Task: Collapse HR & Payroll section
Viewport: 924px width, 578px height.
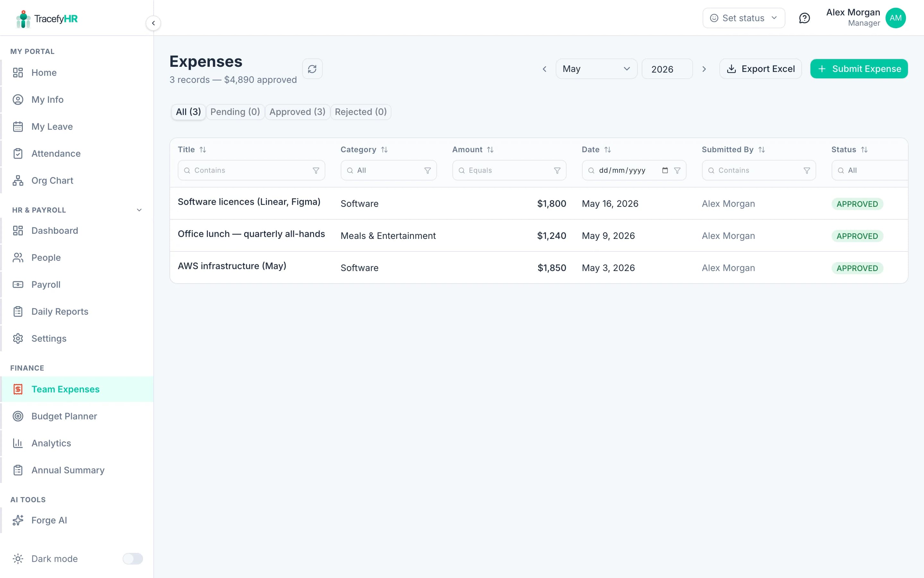Action: (x=139, y=210)
